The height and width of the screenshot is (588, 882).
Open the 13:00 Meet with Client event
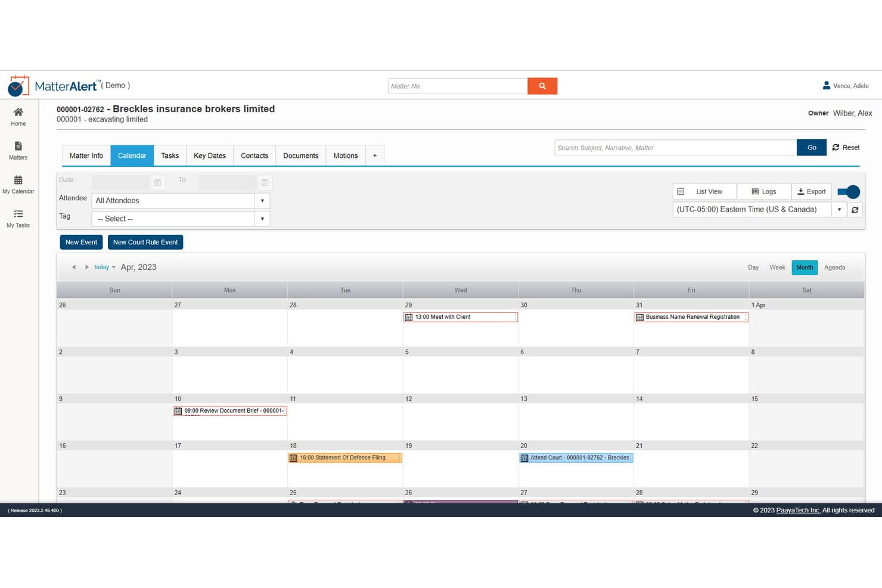(x=461, y=317)
